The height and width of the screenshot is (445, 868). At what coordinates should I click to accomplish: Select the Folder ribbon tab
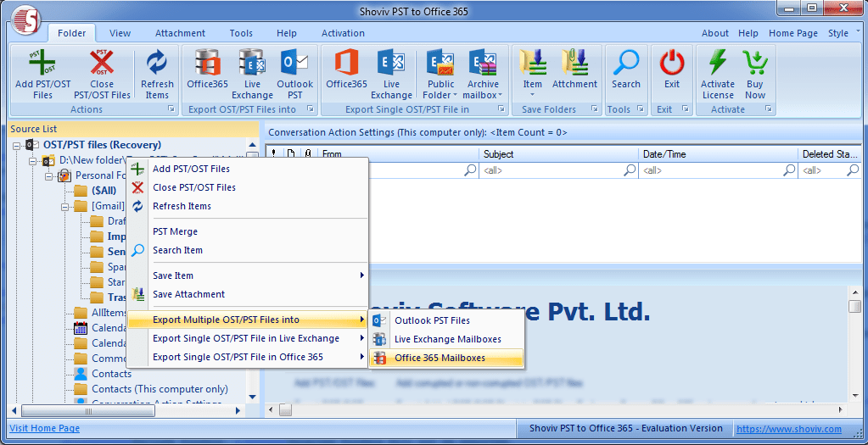pyautogui.click(x=71, y=33)
